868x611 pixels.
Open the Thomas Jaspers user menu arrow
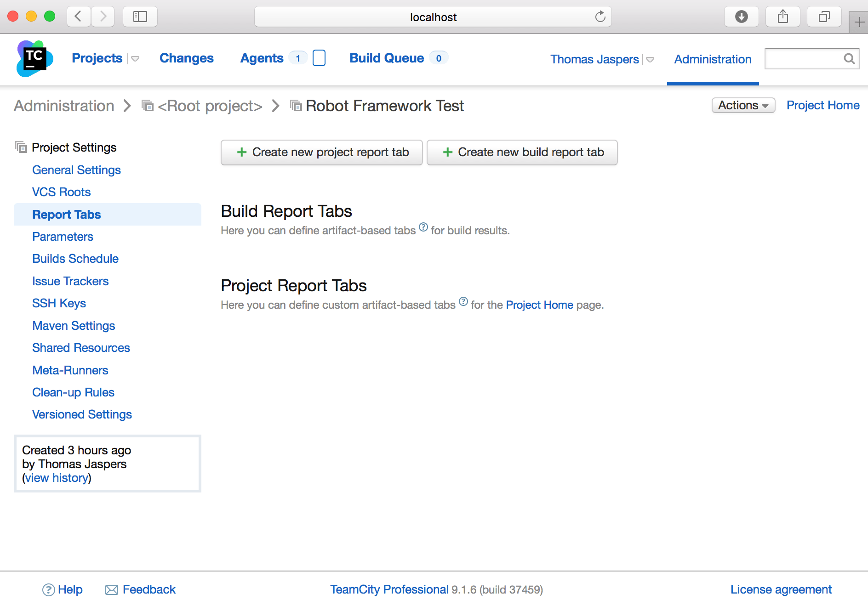(x=650, y=60)
